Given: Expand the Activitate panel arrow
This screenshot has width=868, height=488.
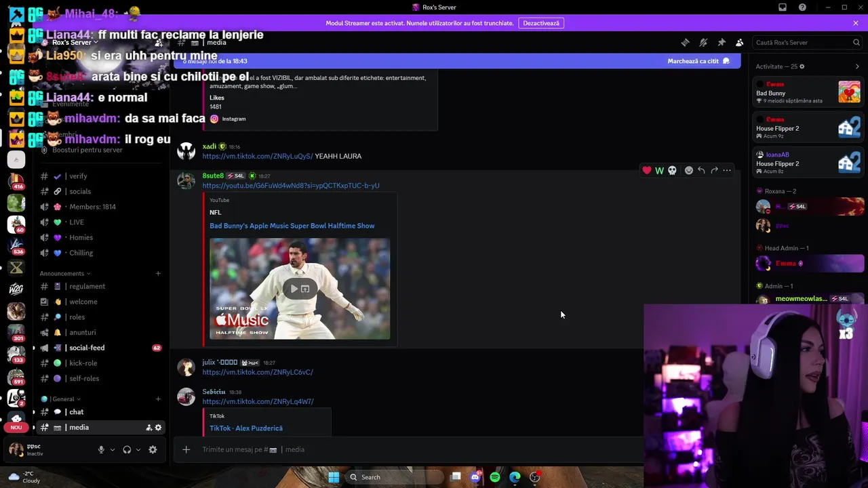Looking at the screenshot, I should tap(857, 66).
